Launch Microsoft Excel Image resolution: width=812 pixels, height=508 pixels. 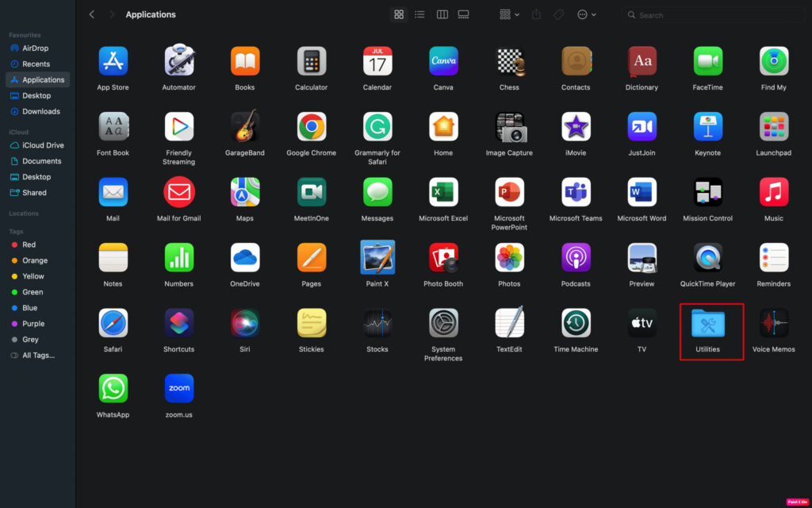(443, 192)
